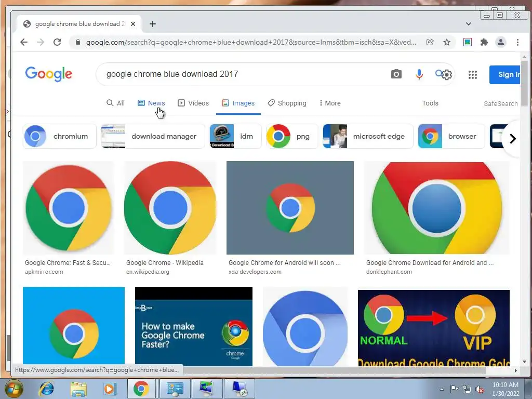Click the vertical scrollbar down arrow
532x399 pixels.
(525, 362)
